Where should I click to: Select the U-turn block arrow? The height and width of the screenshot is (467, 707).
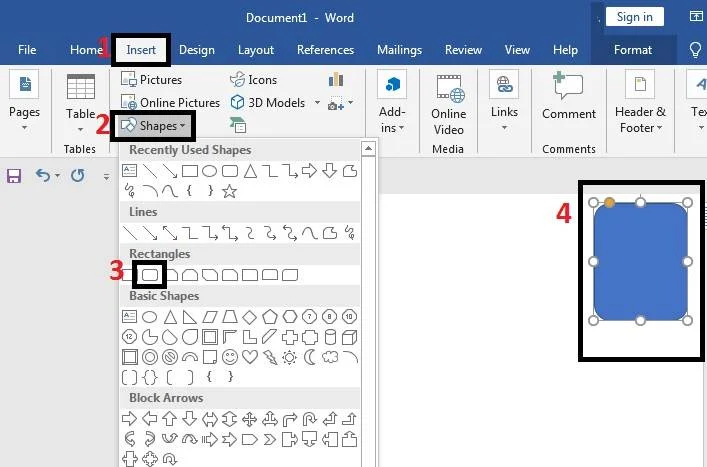click(x=309, y=419)
